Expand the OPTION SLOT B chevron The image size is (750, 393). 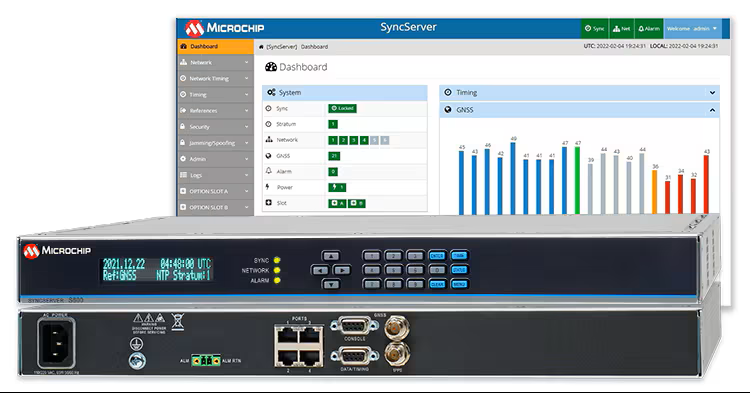tap(246, 207)
